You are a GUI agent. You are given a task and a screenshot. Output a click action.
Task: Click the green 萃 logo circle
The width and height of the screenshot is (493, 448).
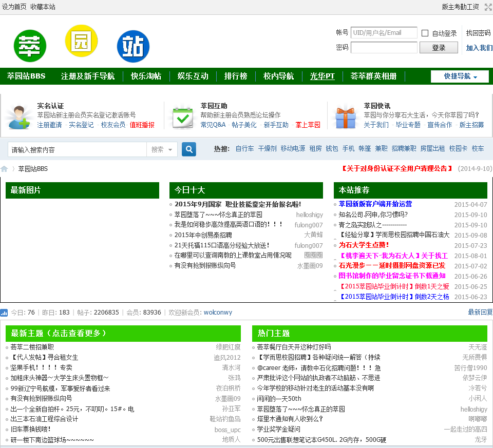pos(30,46)
